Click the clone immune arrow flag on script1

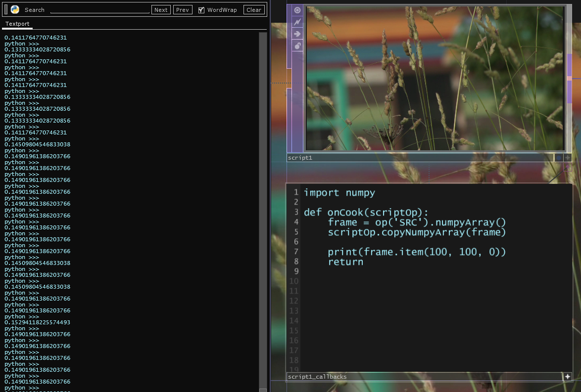[297, 34]
